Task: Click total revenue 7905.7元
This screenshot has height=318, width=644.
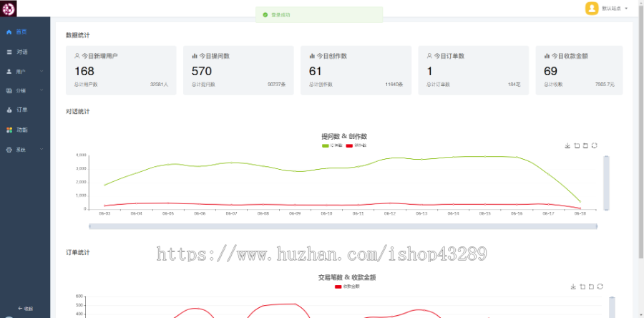Action: point(605,85)
